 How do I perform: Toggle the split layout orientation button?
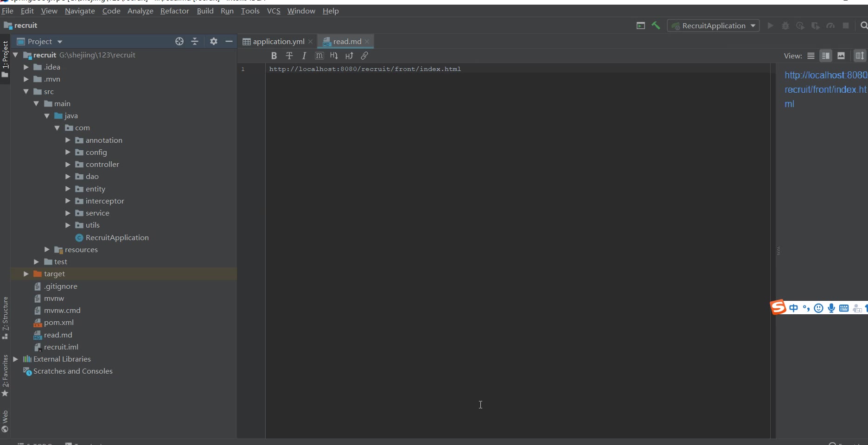click(x=860, y=56)
